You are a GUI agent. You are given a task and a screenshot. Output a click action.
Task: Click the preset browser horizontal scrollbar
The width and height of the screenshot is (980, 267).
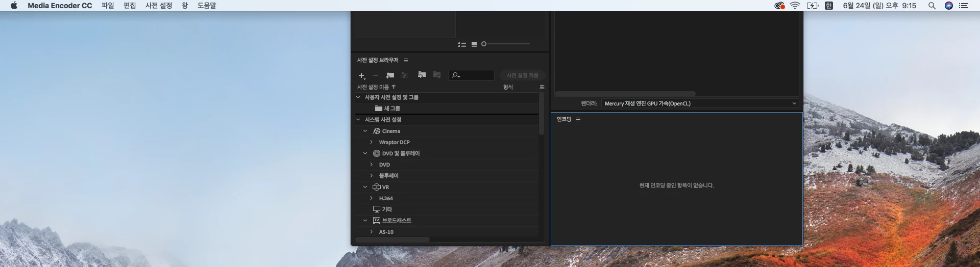[393, 239]
